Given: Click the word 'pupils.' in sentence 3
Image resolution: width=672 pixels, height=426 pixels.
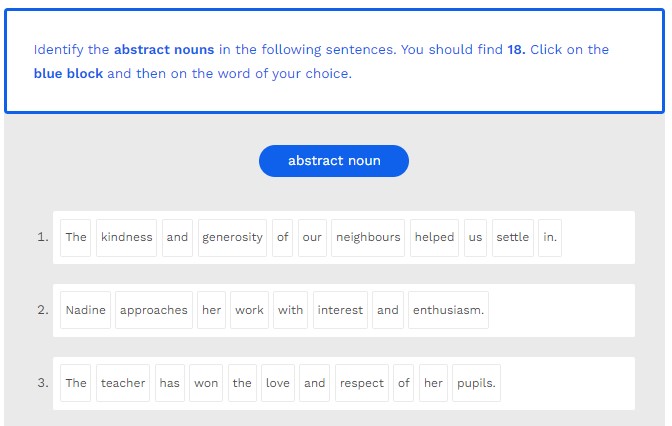Looking at the screenshot, I should coord(476,384).
